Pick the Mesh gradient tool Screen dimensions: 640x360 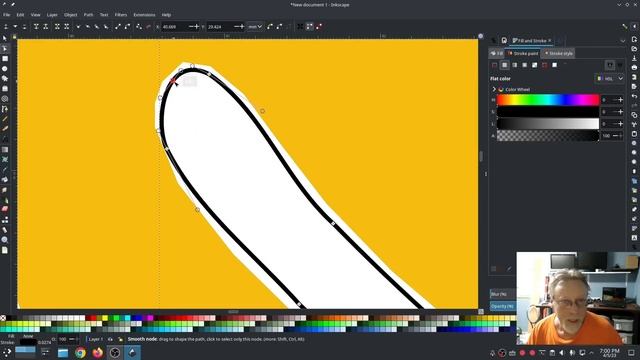coord(4,159)
